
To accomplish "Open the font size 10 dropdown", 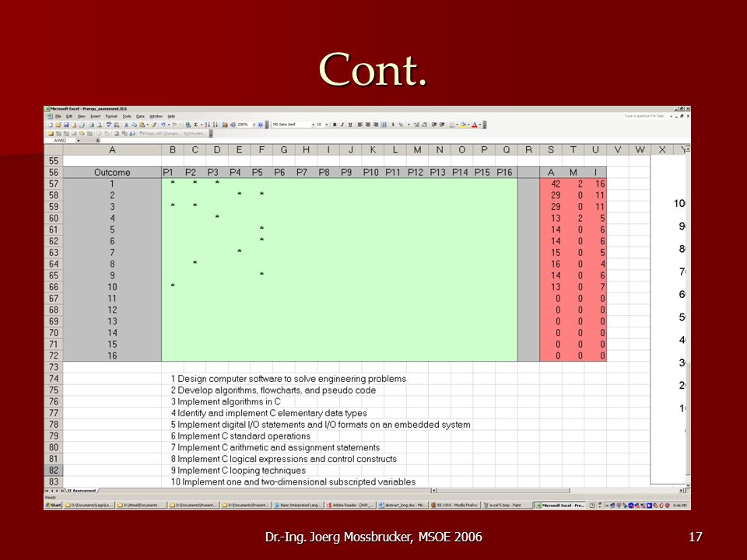I will (326, 124).
